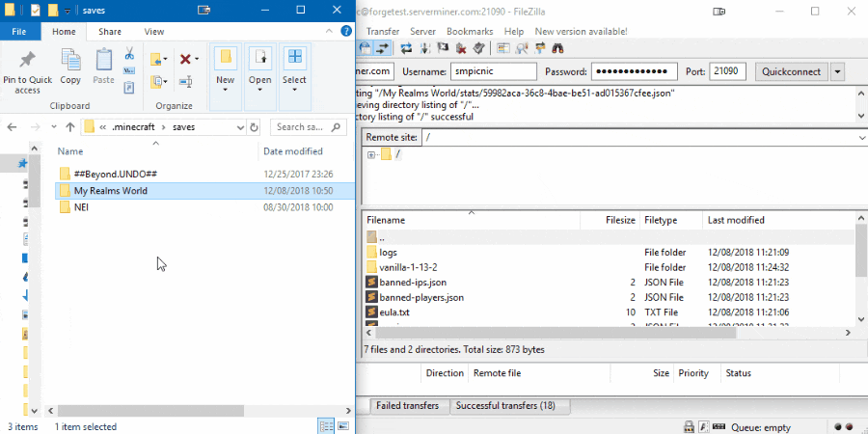Switch to Details view in Explorer status bar
This screenshot has height=434, width=868.
pos(327,426)
